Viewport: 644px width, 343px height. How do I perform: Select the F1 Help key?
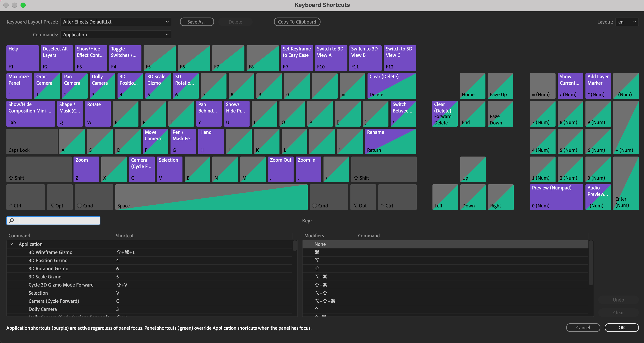(22, 58)
